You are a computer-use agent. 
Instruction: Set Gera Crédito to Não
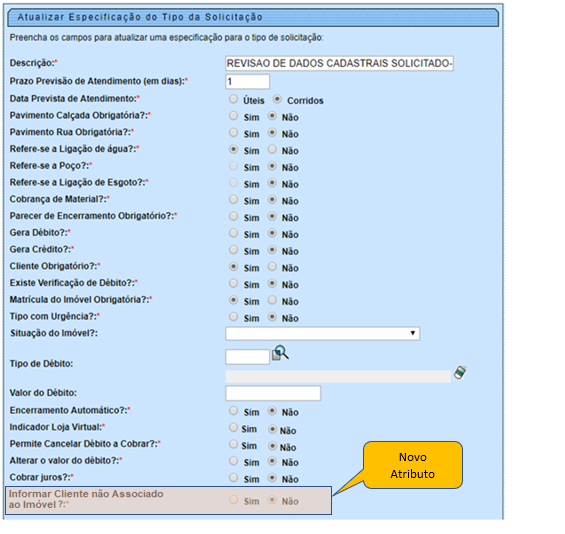[272, 250]
